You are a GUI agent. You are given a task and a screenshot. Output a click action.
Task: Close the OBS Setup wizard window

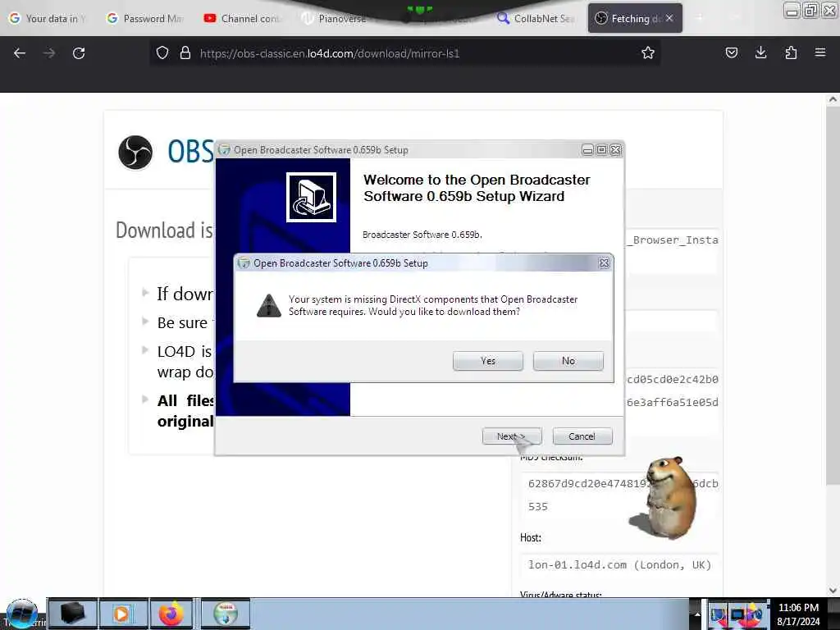[615, 150]
